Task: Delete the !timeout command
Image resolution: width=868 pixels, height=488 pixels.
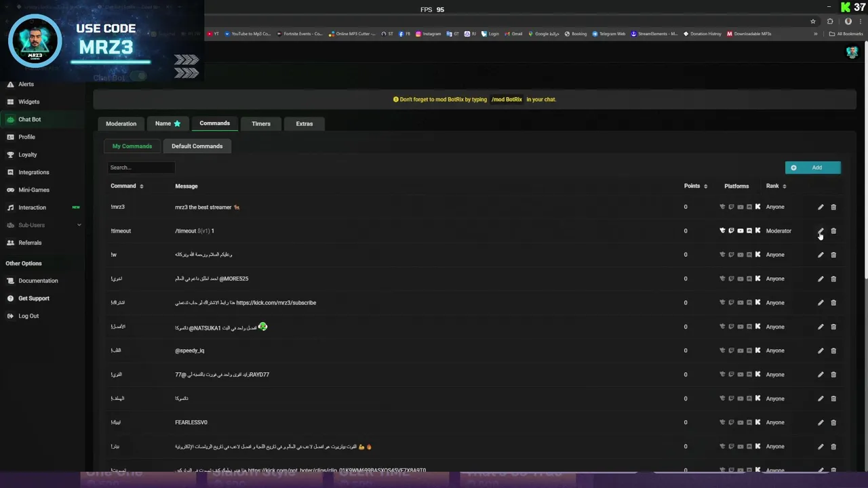Action: pyautogui.click(x=833, y=230)
